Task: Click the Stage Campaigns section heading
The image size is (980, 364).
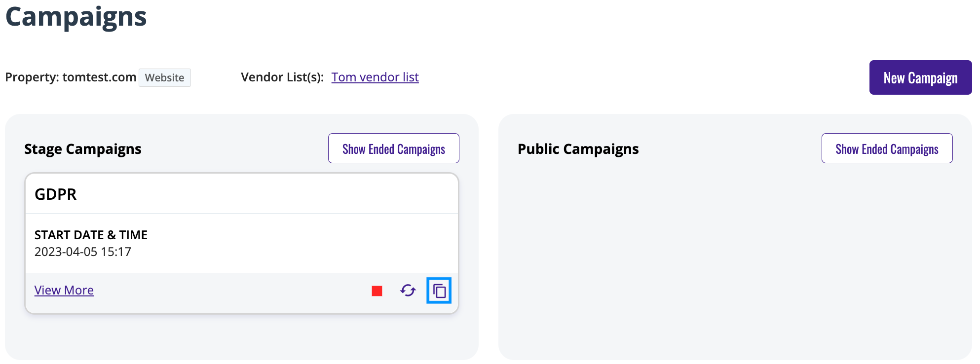Action: click(83, 149)
